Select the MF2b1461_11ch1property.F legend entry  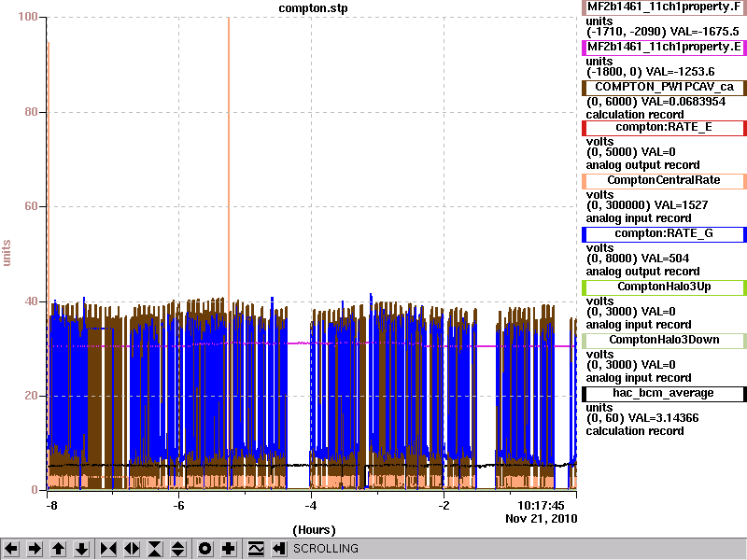[664, 7]
